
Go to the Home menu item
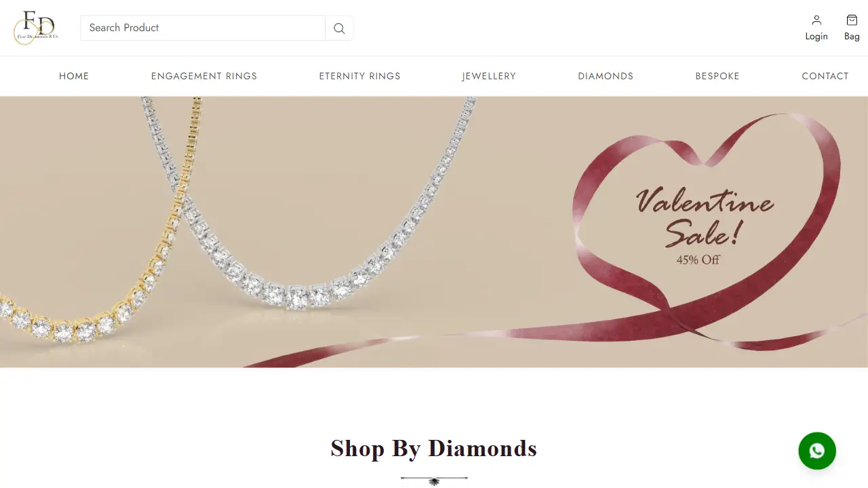[x=74, y=76]
